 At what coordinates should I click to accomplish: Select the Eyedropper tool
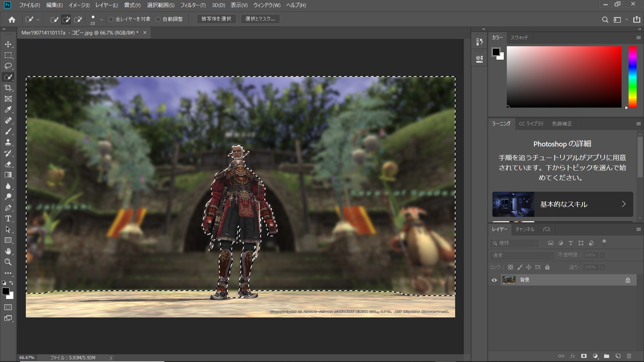8,110
